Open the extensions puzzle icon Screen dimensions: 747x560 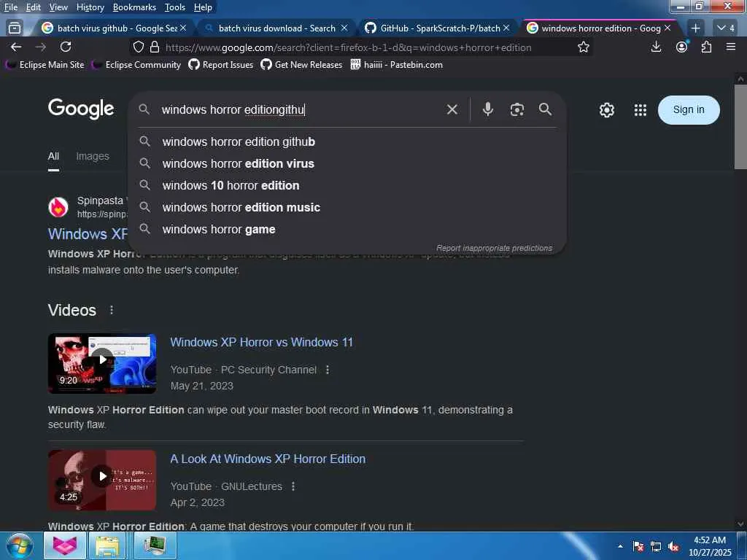pyautogui.click(x=707, y=47)
